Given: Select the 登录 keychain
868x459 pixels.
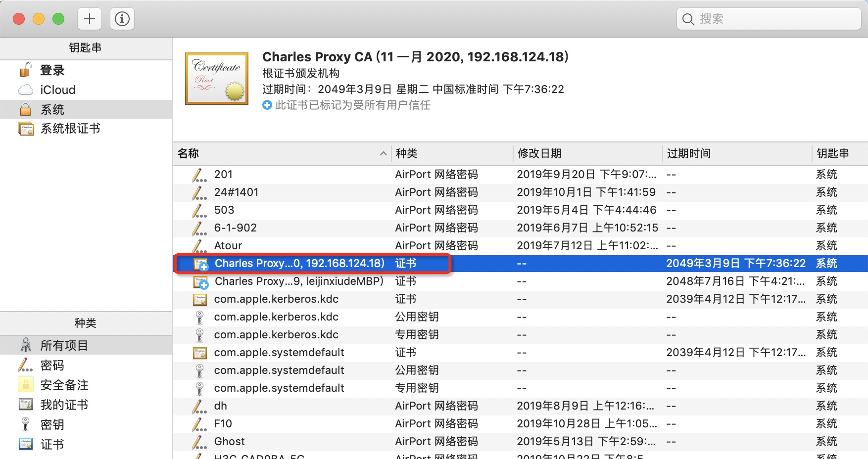Looking at the screenshot, I should [86, 70].
